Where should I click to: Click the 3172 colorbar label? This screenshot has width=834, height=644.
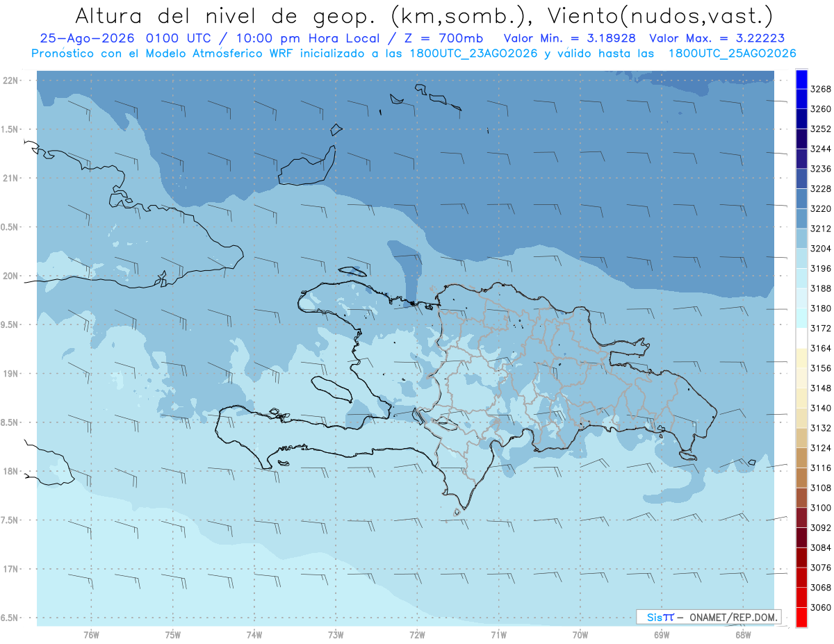[x=821, y=328]
